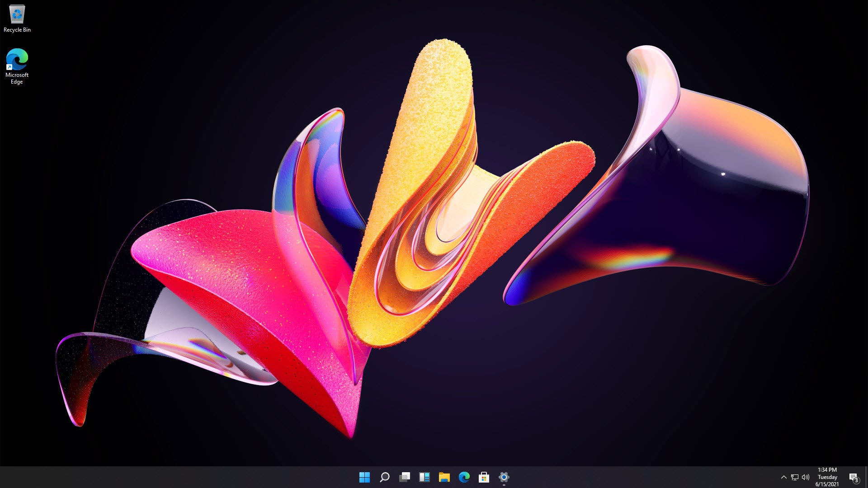This screenshot has width=868, height=488.
Task: Toggle system volume from taskbar
Action: [806, 477]
